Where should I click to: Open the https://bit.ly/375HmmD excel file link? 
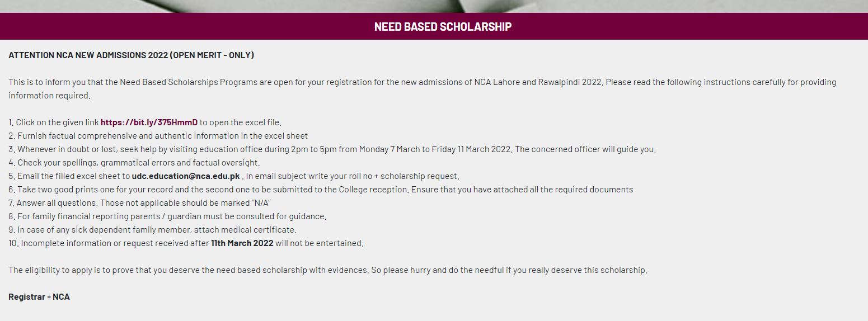149,122
